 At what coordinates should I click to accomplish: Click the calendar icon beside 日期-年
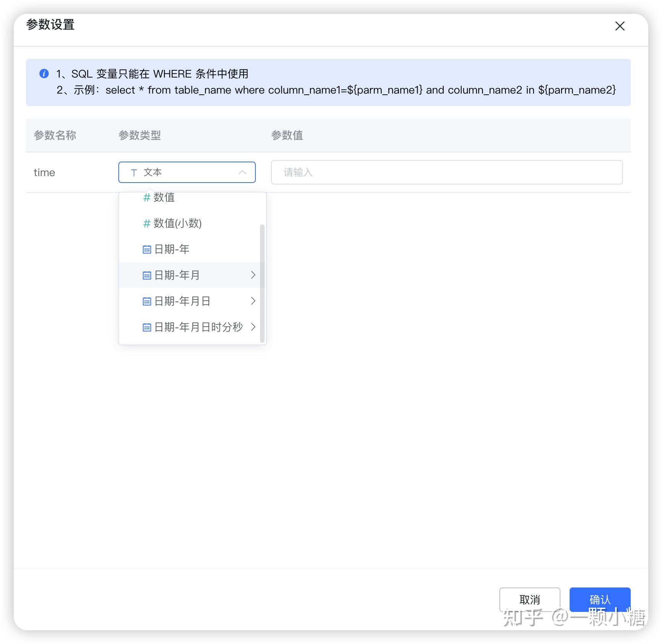pyautogui.click(x=147, y=249)
